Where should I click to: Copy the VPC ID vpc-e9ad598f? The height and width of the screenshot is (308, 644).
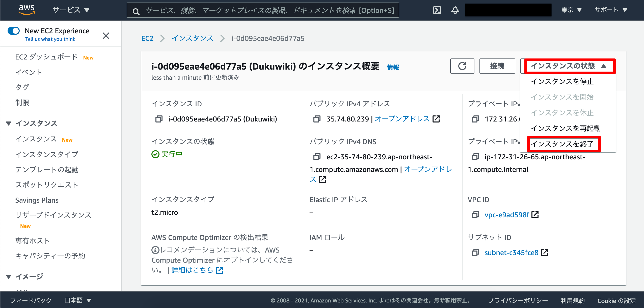click(x=475, y=215)
